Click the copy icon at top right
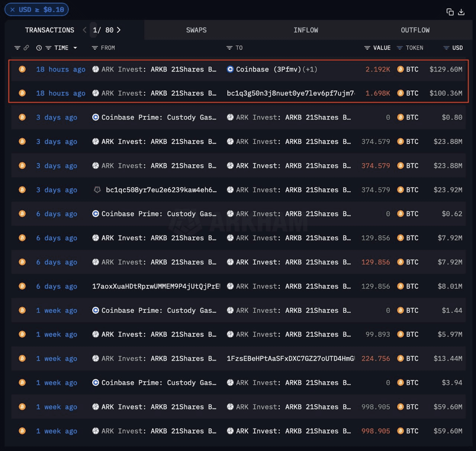The width and height of the screenshot is (476, 451). (x=450, y=12)
